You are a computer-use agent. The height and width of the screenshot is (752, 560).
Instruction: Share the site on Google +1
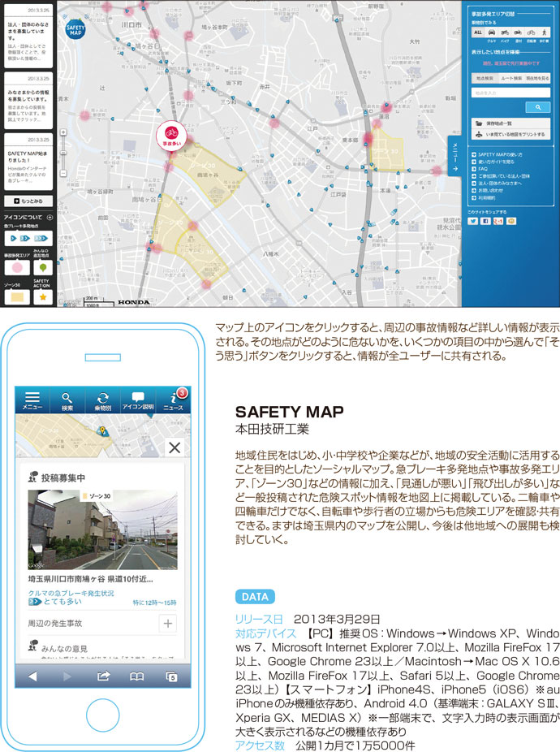498,221
